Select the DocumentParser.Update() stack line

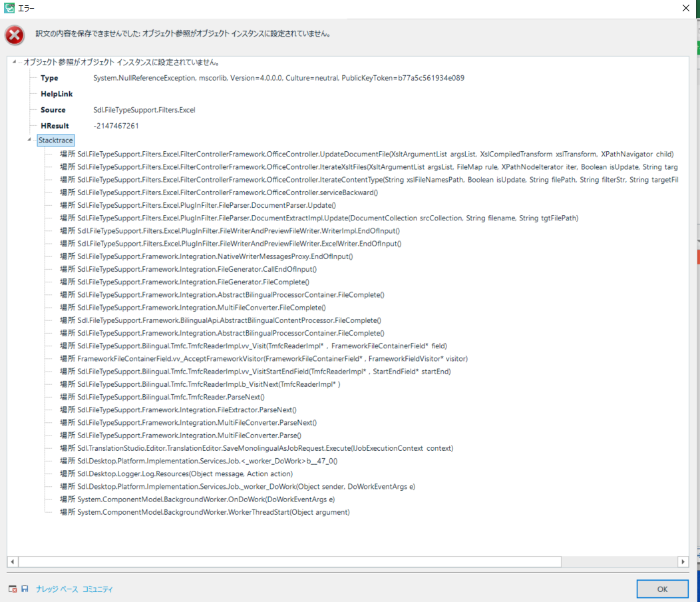pyautogui.click(x=198, y=205)
